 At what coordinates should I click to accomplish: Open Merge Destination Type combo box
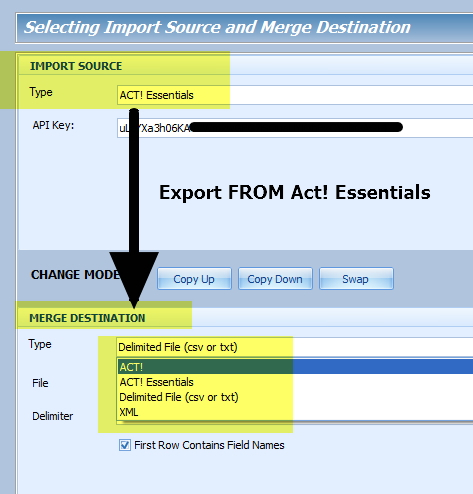pos(295,347)
